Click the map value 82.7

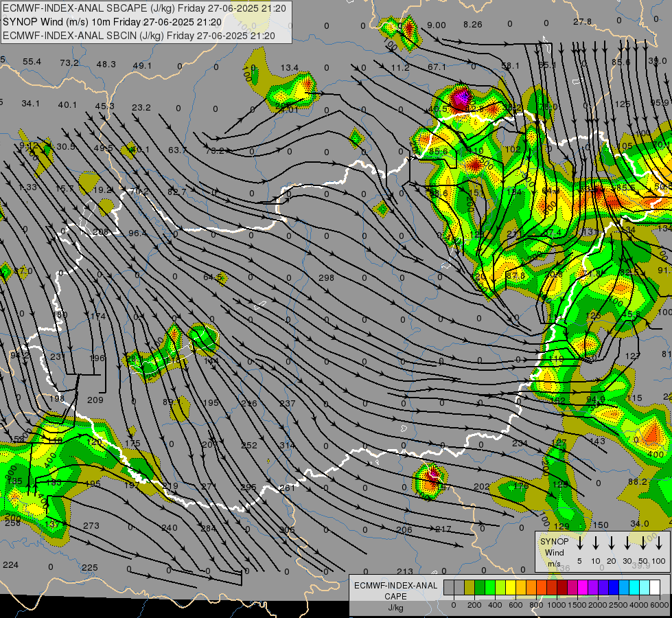coord(176,192)
